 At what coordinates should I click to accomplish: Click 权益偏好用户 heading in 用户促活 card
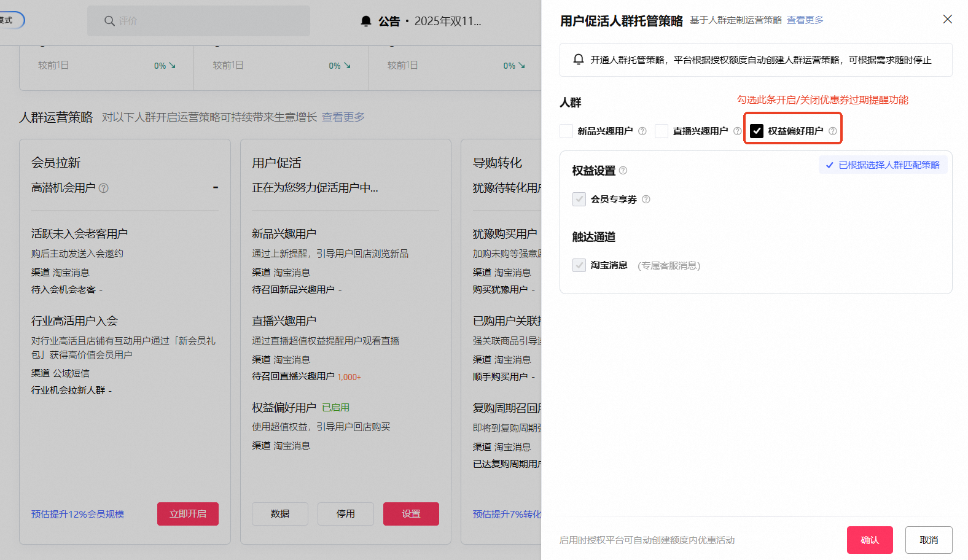tap(284, 408)
